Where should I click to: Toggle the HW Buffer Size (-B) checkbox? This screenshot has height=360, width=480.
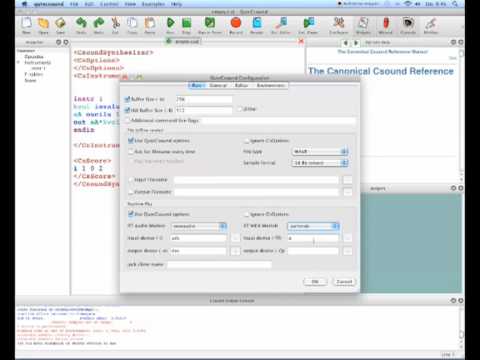click(127, 110)
